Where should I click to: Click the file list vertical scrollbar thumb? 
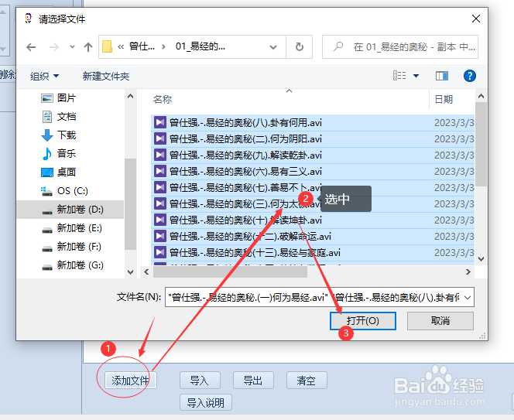(x=481, y=144)
